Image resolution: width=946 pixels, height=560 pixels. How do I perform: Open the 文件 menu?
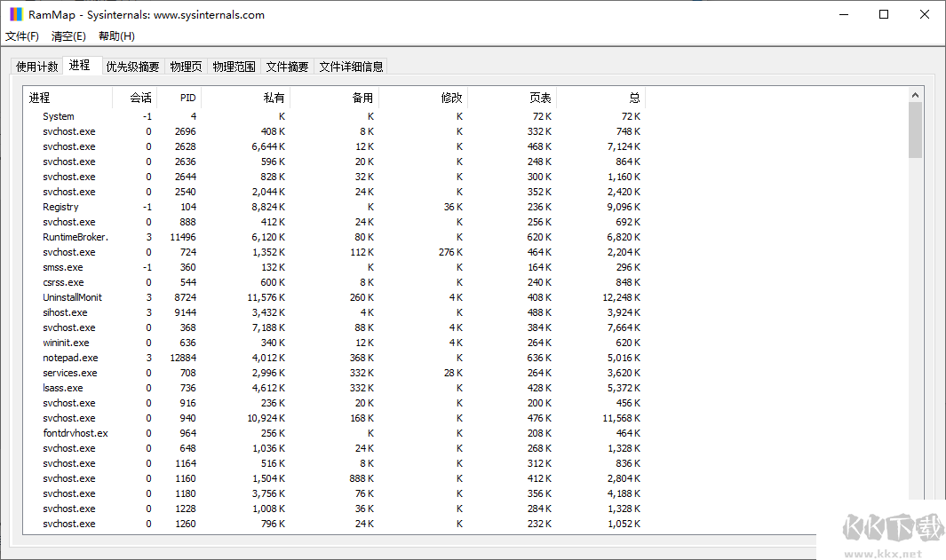[21, 36]
